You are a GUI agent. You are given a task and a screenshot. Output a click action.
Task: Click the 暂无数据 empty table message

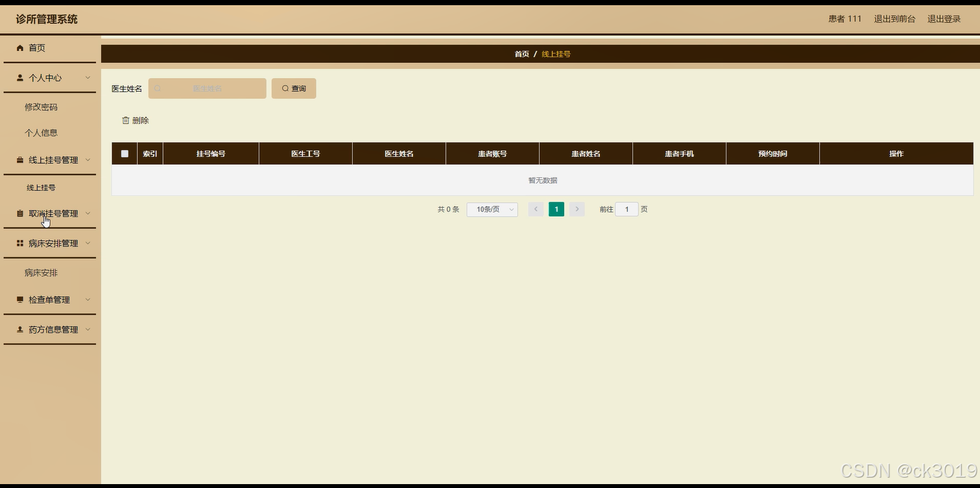coord(542,180)
